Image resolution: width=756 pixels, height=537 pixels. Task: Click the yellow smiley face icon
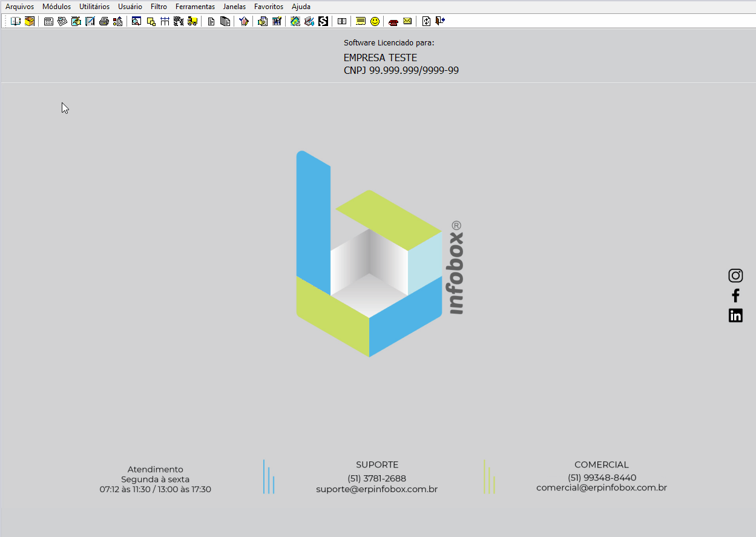pos(375,21)
